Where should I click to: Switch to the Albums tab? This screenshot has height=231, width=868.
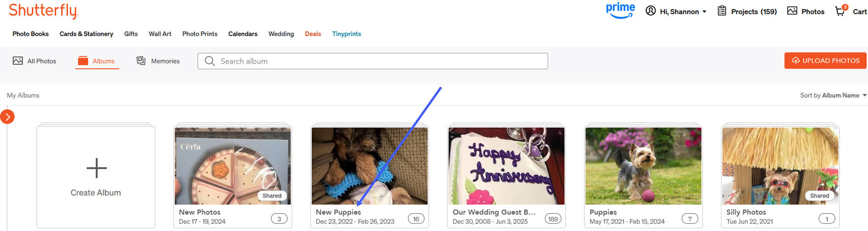click(97, 61)
